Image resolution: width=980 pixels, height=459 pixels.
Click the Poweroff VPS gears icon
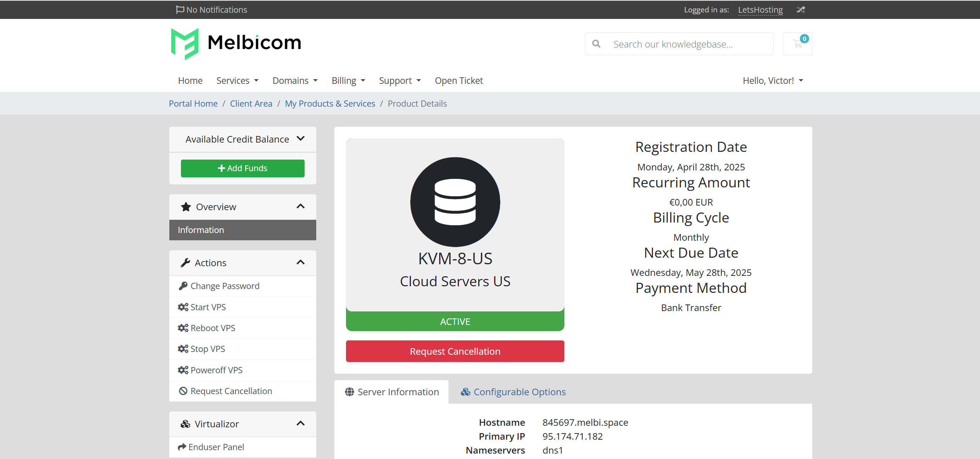click(183, 370)
